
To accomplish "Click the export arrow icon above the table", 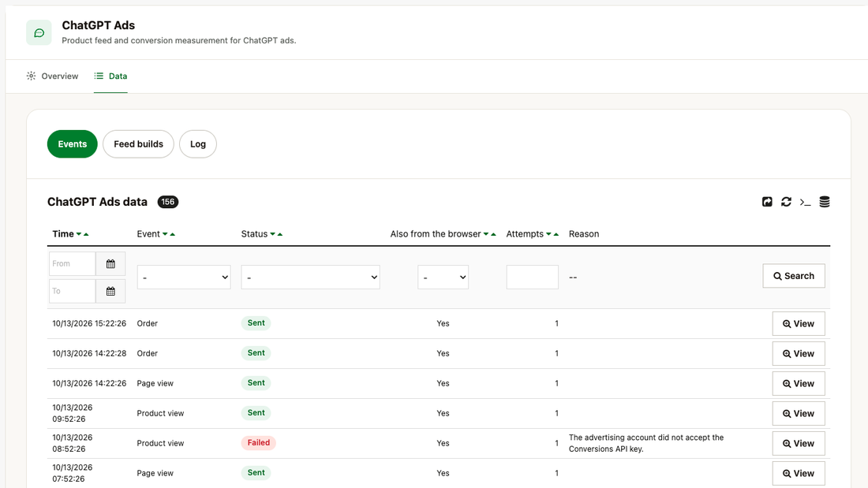I will [x=767, y=202].
